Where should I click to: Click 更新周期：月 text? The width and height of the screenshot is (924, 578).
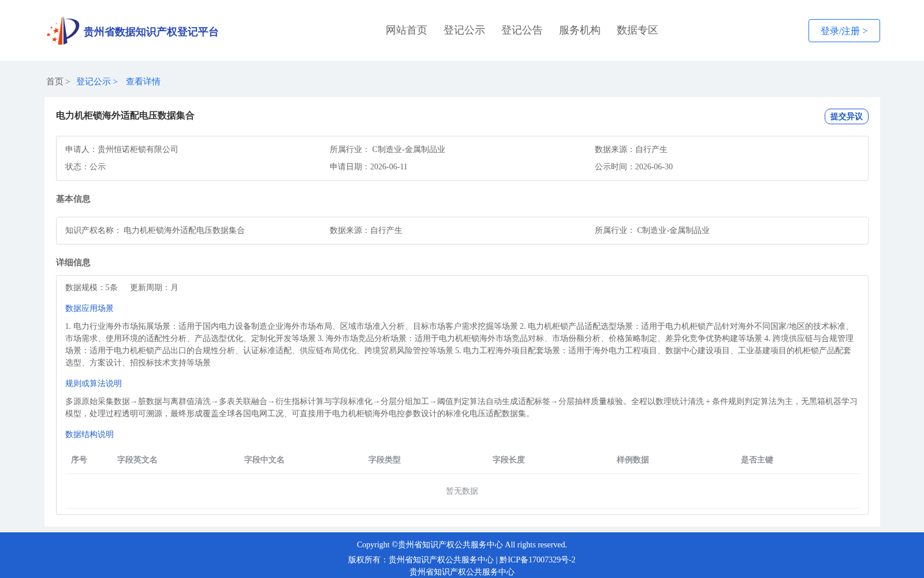tap(154, 287)
